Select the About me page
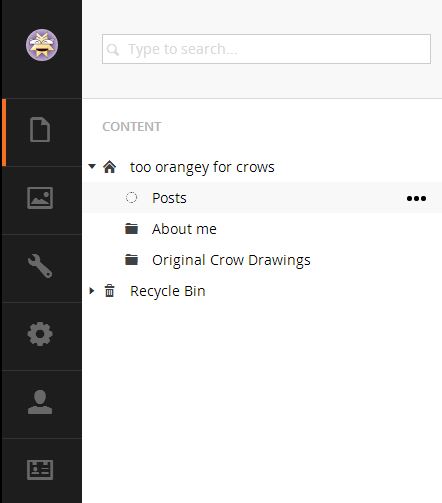Image resolution: width=442 pixels, height=503 pixels. (x=184, y=229)
